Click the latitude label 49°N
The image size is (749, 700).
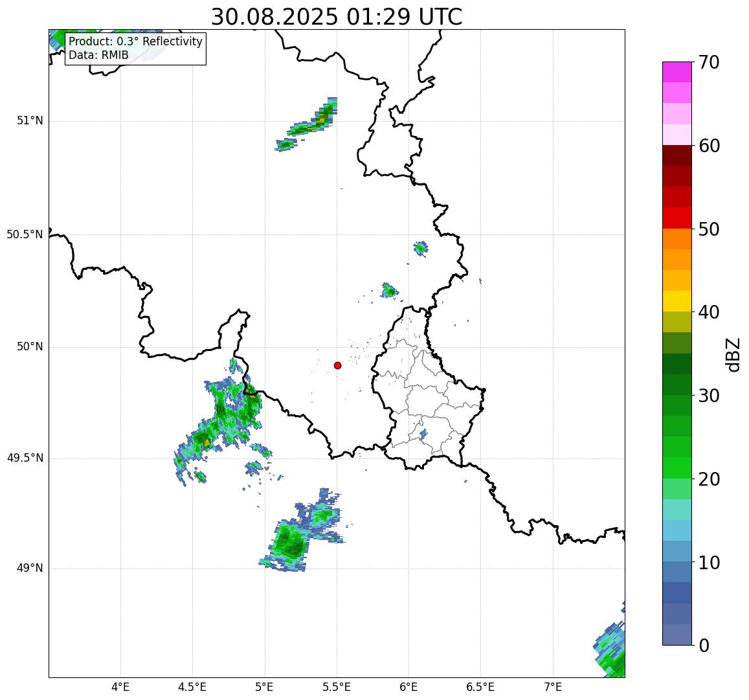click(30, 569)
